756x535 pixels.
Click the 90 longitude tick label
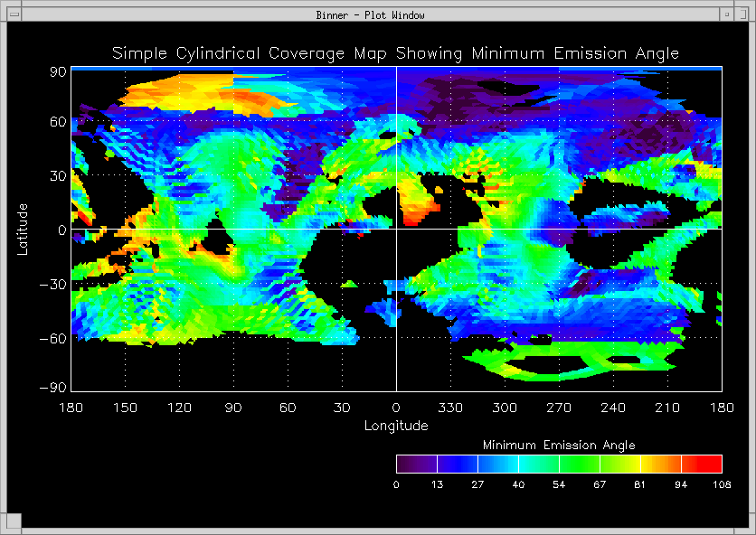(x=233, y=408)
